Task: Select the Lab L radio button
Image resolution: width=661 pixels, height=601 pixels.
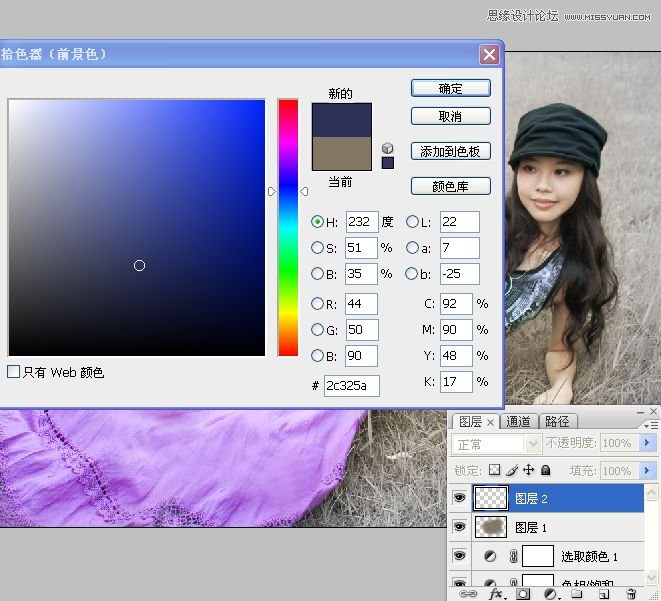Action: coord(412,222)
